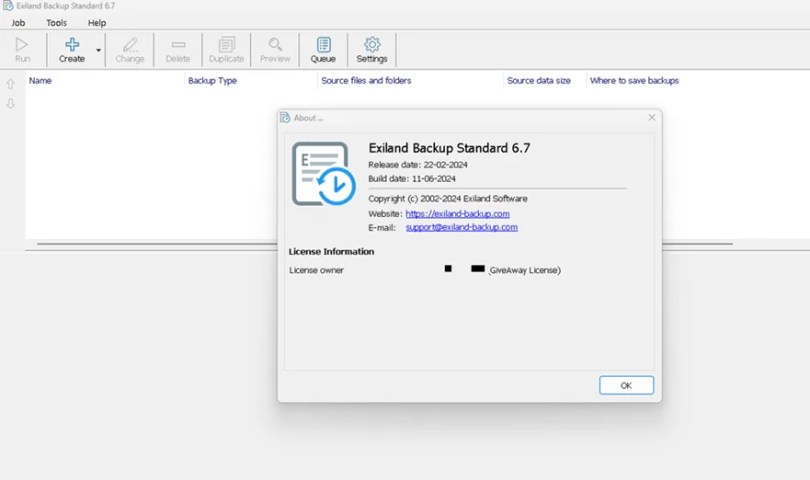Click the About dialog title icon
This screenshot has width=810, height=480.
[285, 118]
